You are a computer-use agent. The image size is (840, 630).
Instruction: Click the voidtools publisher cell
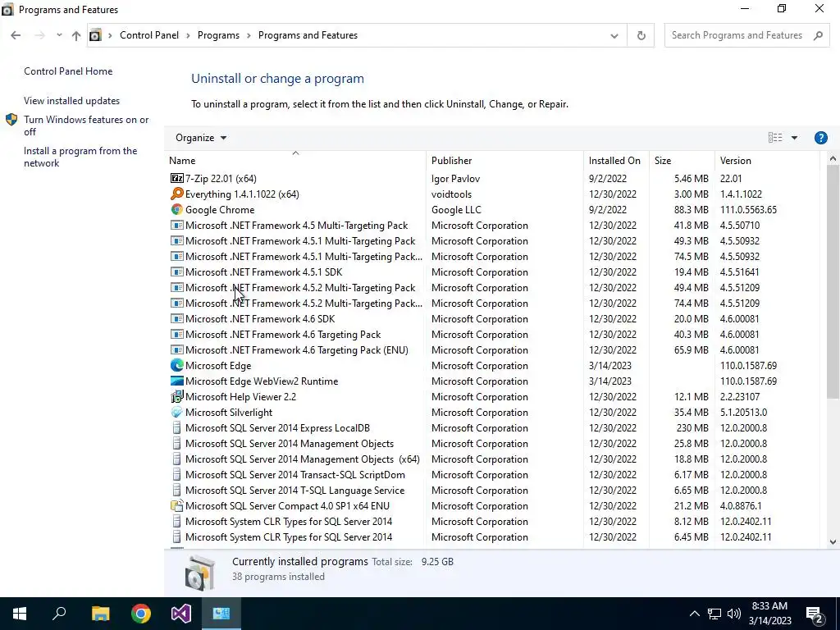click(452, 194)
